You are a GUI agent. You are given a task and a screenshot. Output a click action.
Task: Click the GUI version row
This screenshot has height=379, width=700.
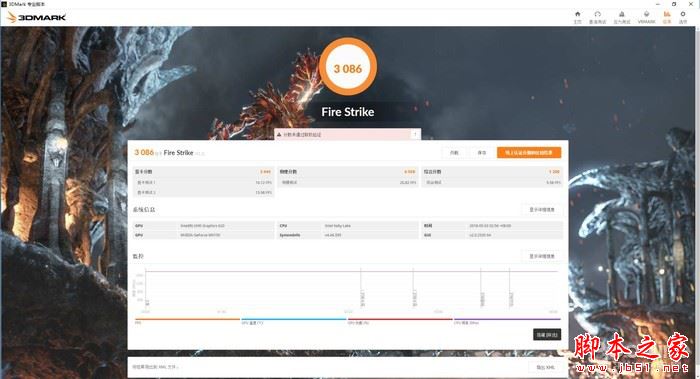point(492,235)
